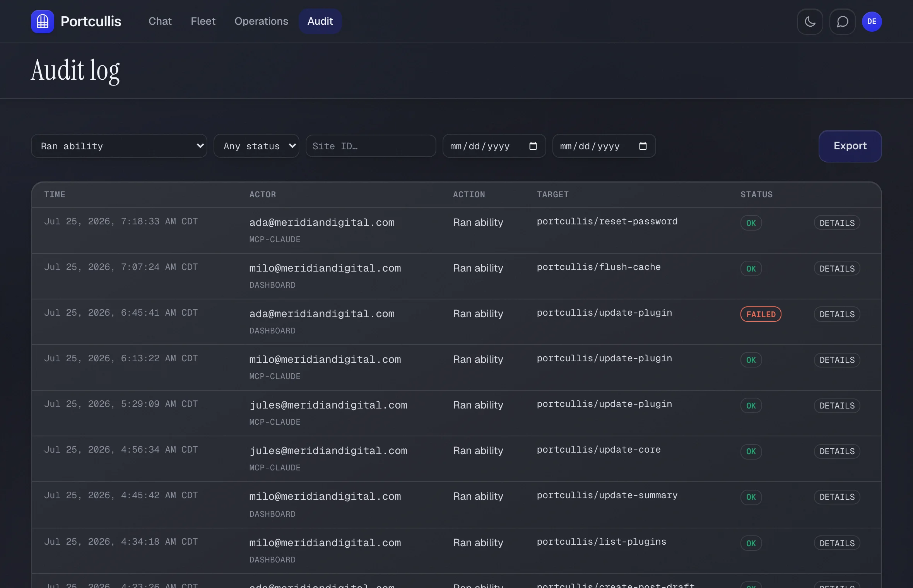Click the Status column header
This screenshot has height=588, width=913.
756,195
